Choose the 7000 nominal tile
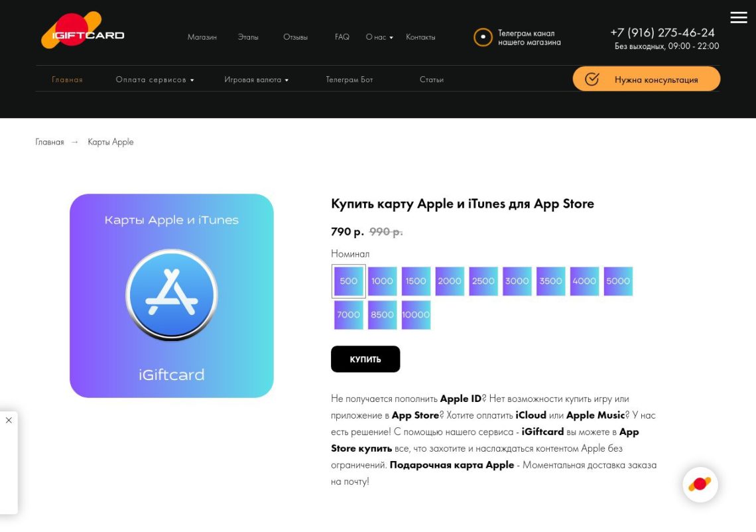 pyautogui.click(x=349, y=315)
